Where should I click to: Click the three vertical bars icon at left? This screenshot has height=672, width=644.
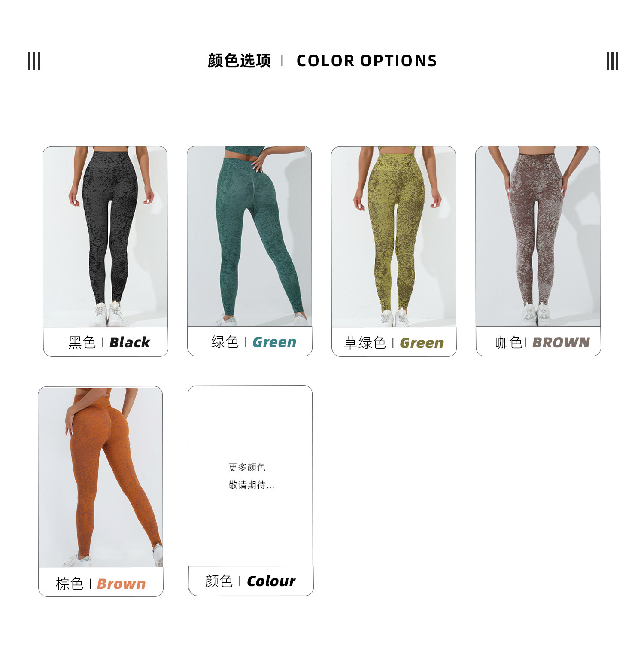click(34, 61)
